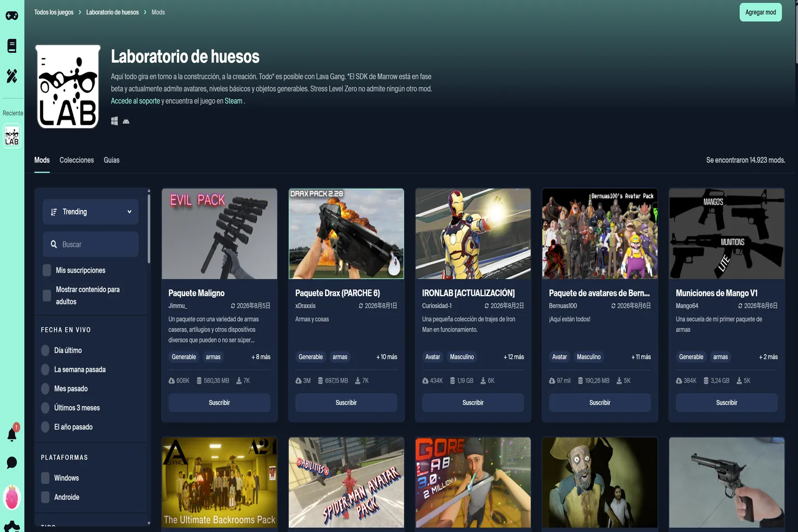
Task: Expand +12 más tags on IRONLAB
Action: tap(513, 357)
